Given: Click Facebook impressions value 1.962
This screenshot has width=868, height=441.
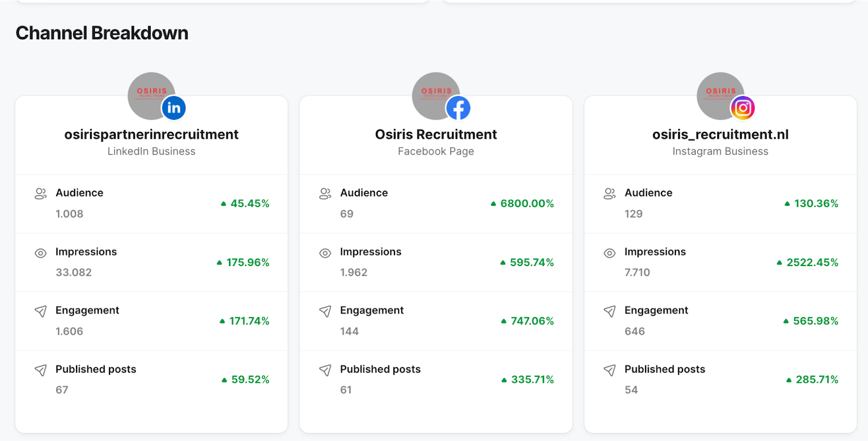Looking at the screenshot, I should point(354,273).
